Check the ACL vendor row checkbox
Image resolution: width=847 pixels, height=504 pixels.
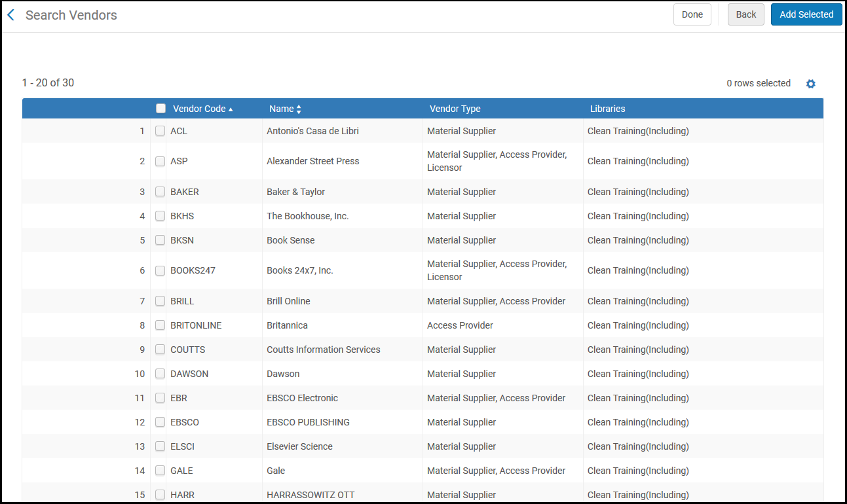(x=160, y=131)
